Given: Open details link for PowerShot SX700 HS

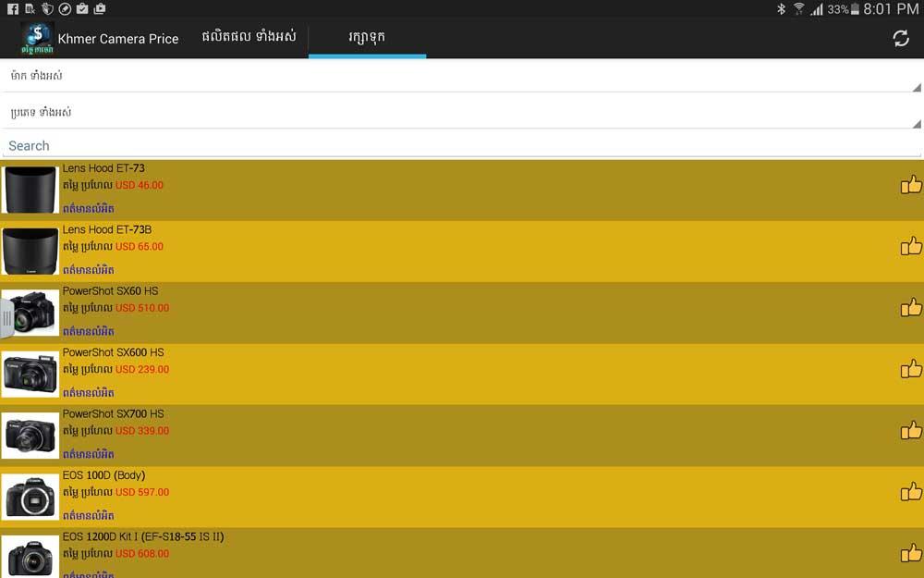Looking at the screenshot, I should 89,454.
